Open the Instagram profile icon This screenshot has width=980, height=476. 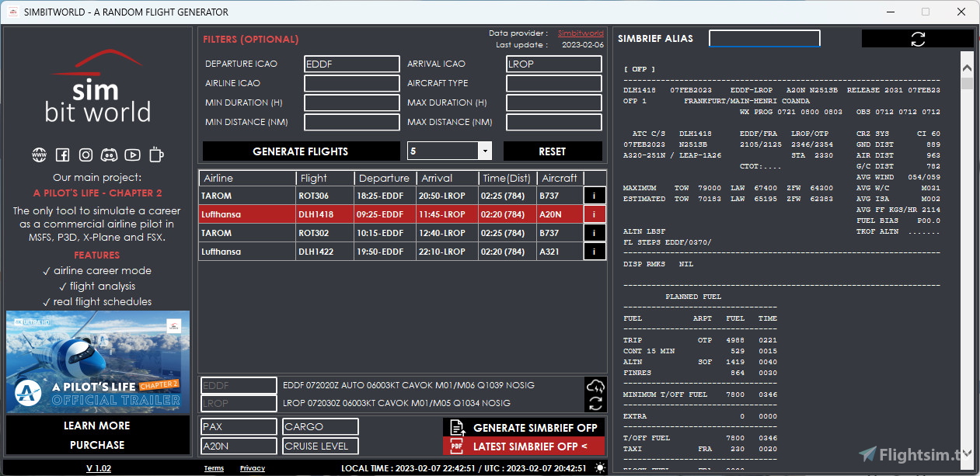pyautogui.click(x=85, y=155)
